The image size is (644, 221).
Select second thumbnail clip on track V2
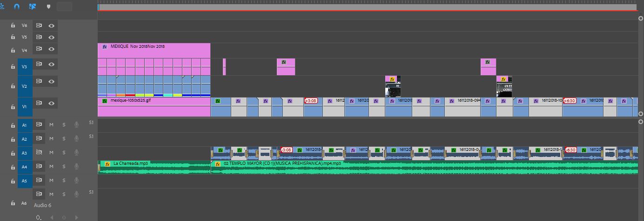pyautogui.click(x=504, y=86)
